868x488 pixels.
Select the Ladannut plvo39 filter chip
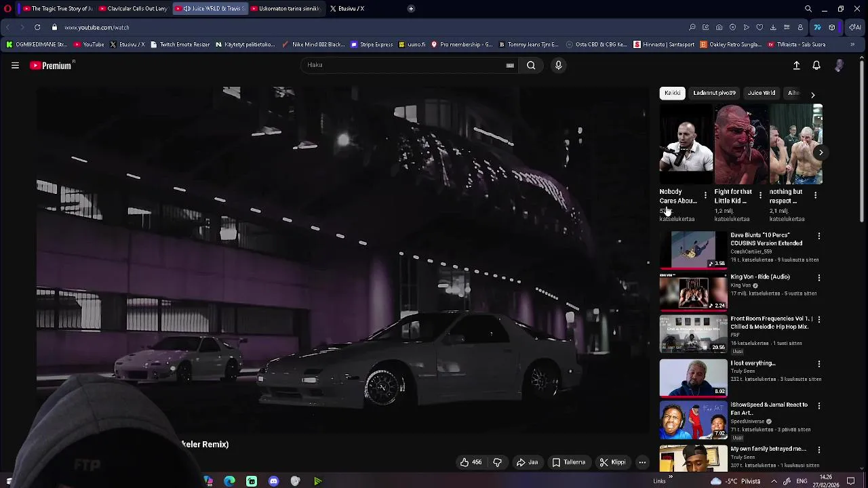tap(714, 93)
